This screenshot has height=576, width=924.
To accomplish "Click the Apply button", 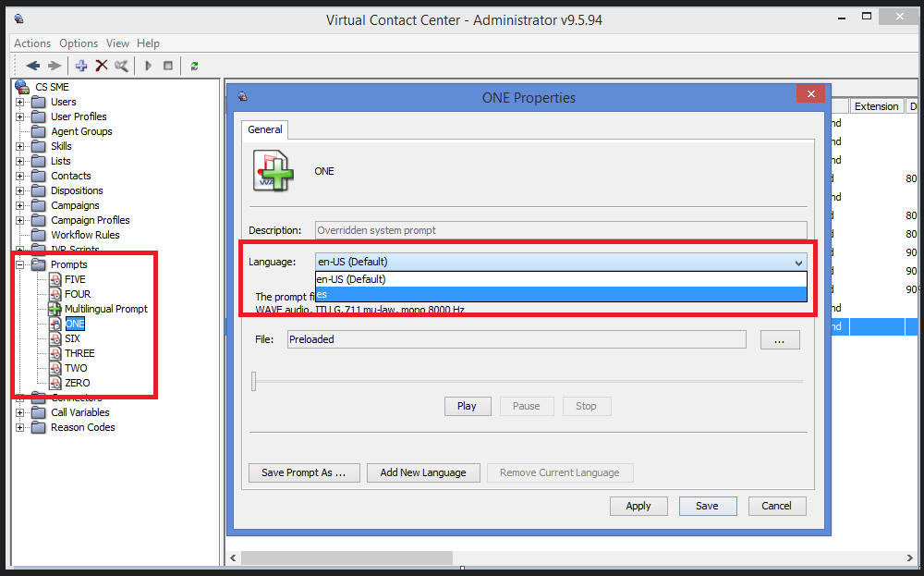I will (638, 506).
